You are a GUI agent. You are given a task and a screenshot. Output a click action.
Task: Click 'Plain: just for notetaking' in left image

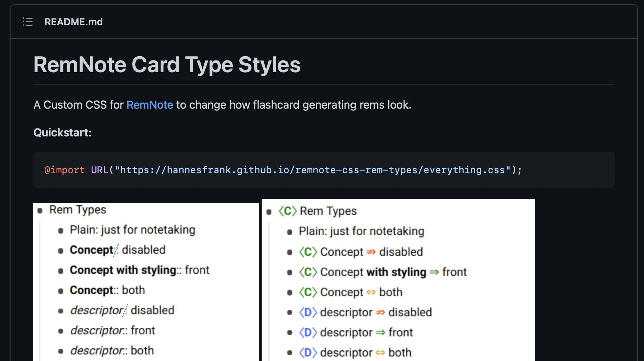tap(133, 230)
